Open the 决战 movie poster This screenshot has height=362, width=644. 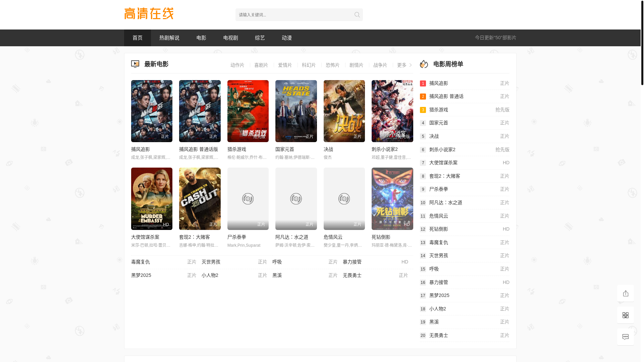pos(344,111)
